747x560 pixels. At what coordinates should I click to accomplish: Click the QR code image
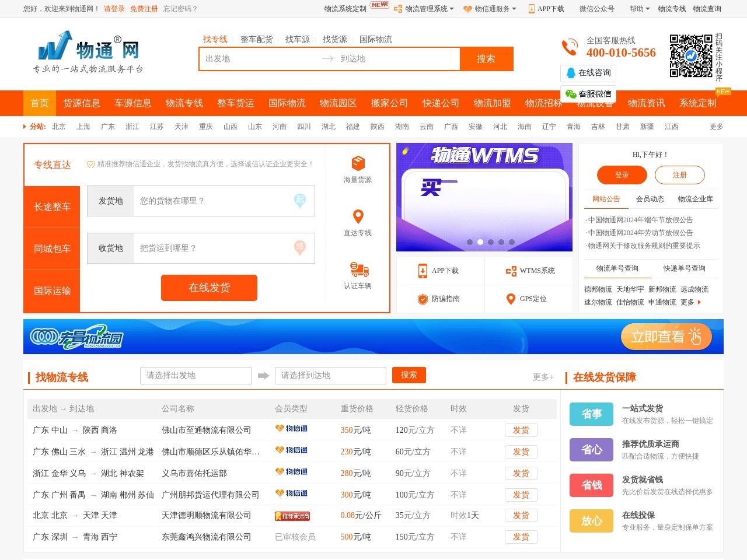tap(691, 56)
